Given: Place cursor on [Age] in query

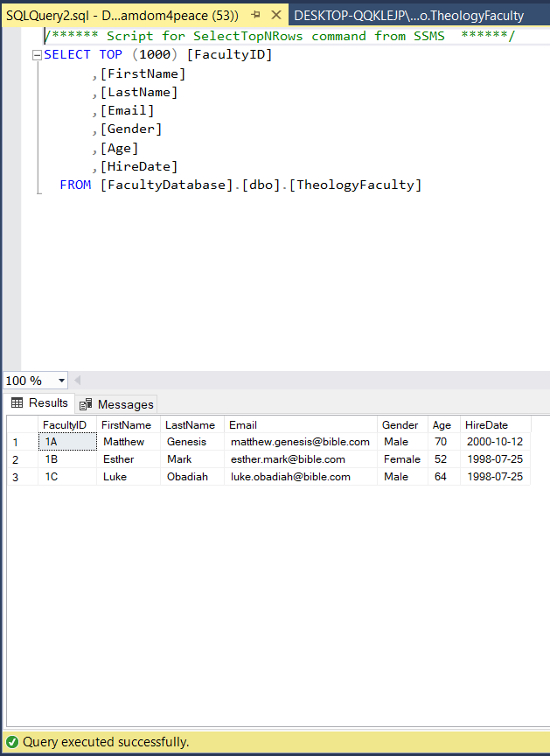Looking at the screenshot, I should coord(120,148).
